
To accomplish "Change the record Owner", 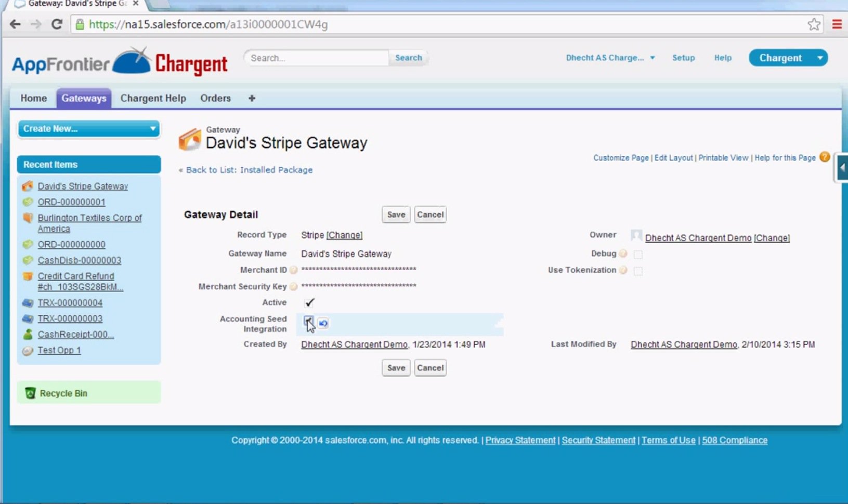I will point(772,238).
